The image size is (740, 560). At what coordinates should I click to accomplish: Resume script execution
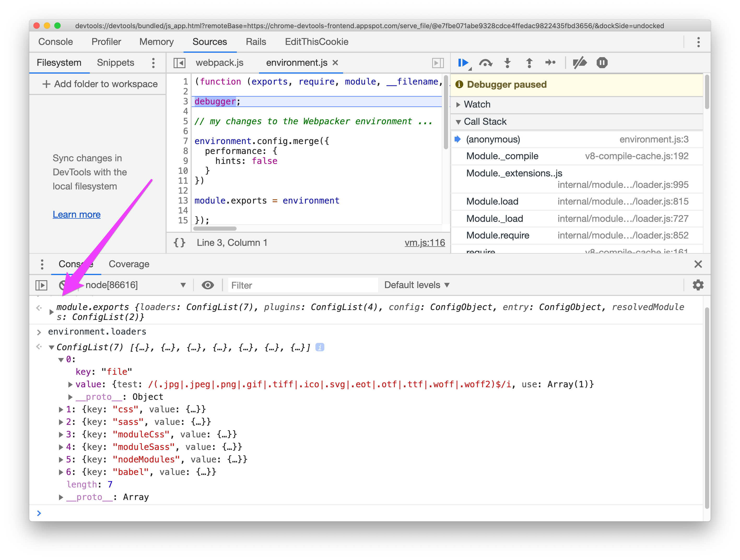[x=463, y=63]
